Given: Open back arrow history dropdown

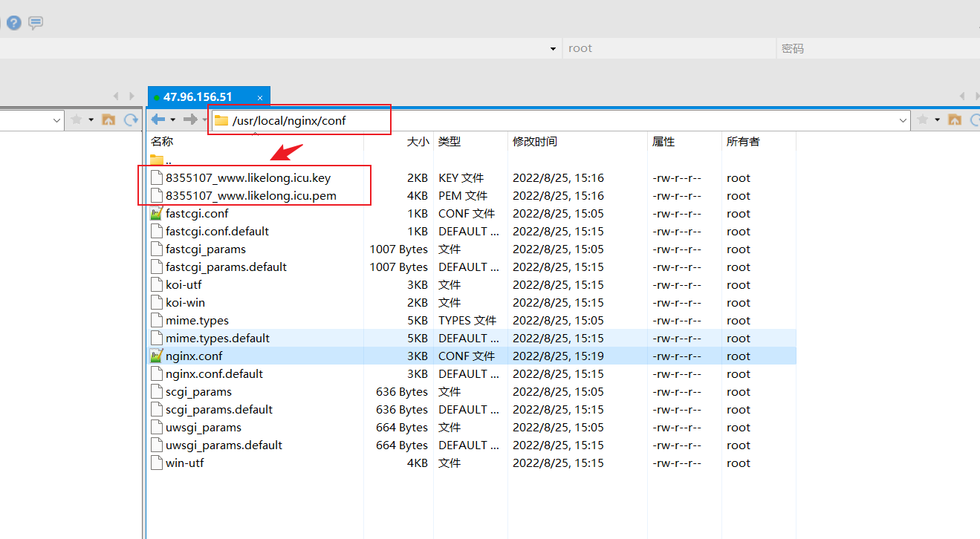Looking at the screenshot, I should click(172, 120).
